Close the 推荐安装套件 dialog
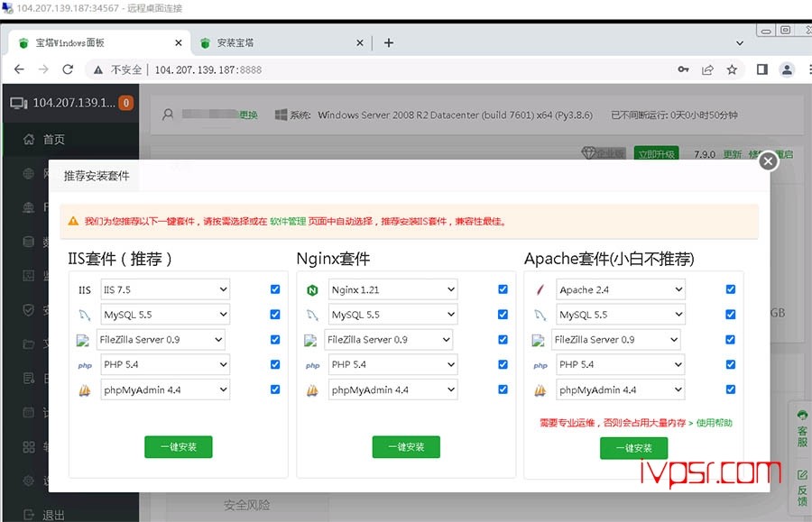The width and height of the screenshot is (812, 522). [x=769, y=161]
